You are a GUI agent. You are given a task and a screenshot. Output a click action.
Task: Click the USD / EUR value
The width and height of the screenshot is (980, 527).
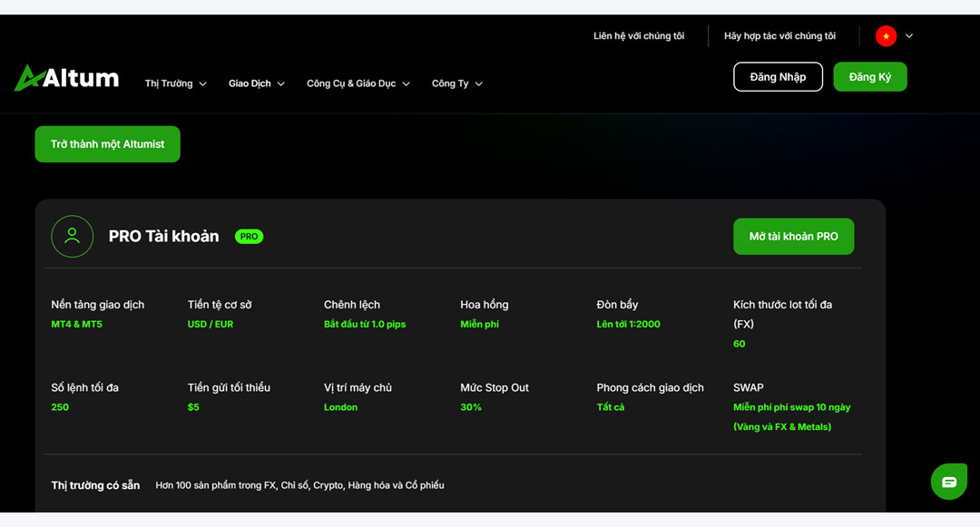point(211,324)
